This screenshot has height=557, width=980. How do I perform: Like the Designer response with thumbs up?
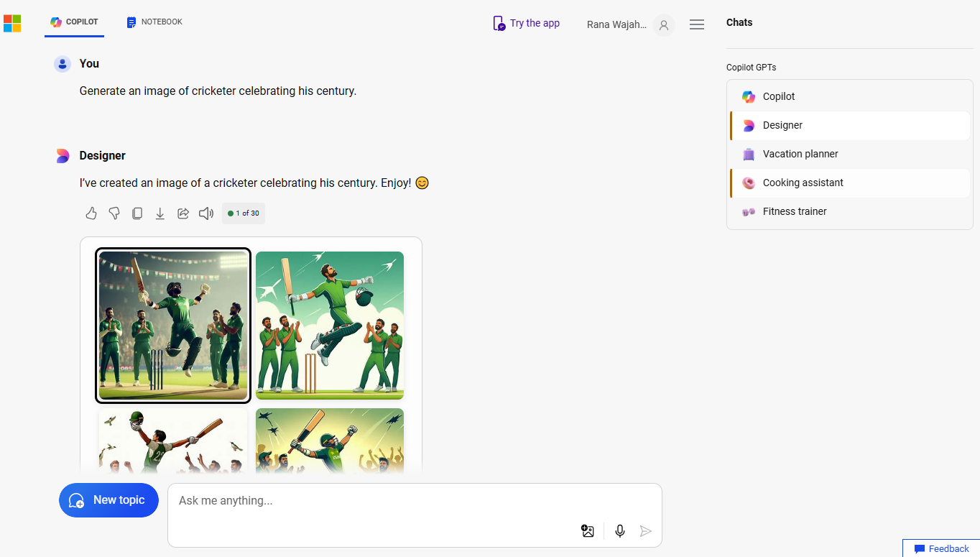click(x=91, y=213)
